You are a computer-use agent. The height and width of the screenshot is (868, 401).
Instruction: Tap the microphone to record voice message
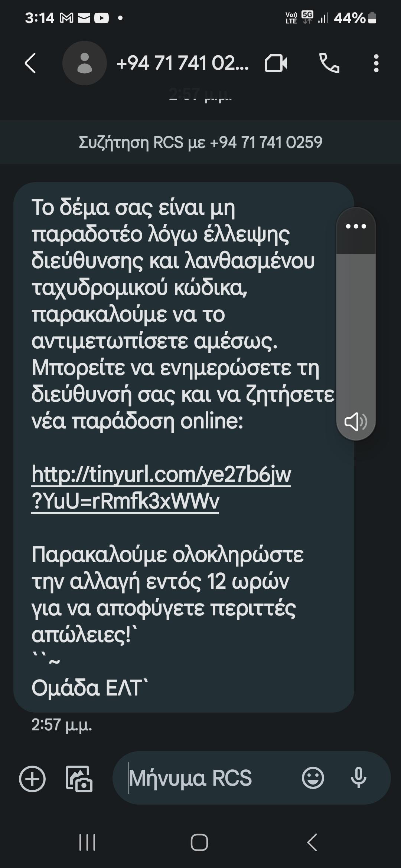(x=359, y=778)
